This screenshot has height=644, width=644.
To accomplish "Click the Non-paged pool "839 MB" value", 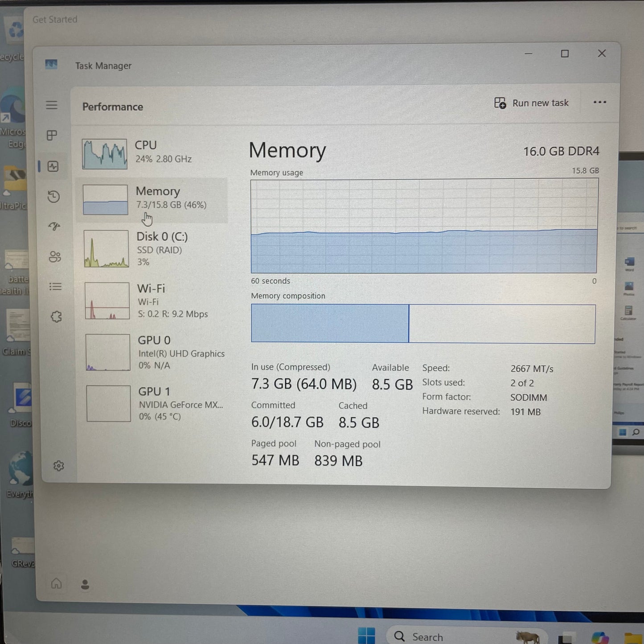I will [338, 461].
